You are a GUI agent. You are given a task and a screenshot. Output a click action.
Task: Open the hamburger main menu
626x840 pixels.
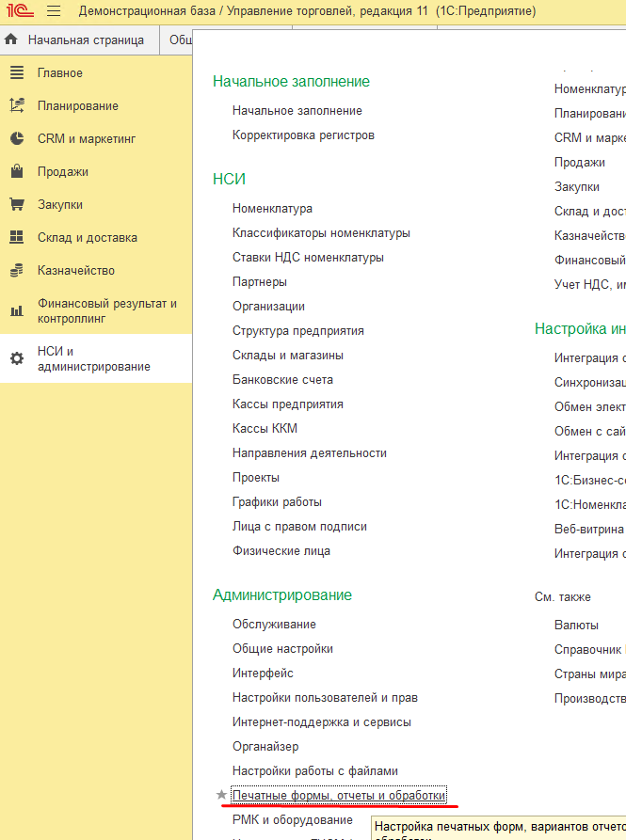coord(54,10)
